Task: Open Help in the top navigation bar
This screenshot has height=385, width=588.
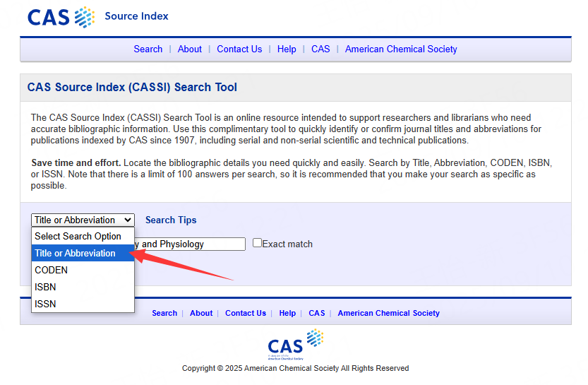Action: 287,49
